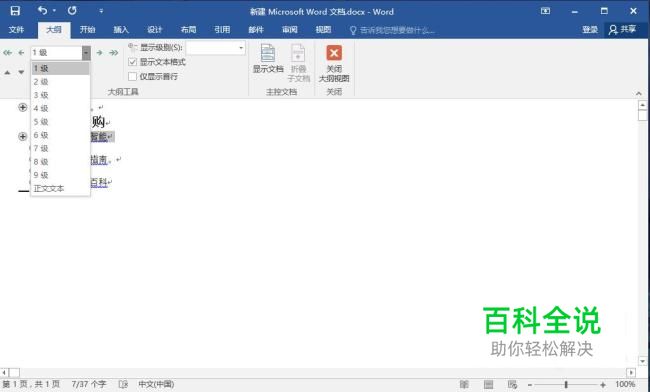Click the zoom in plus button
The height and width of the screenshot is (392, 650).
coord(603,385)
